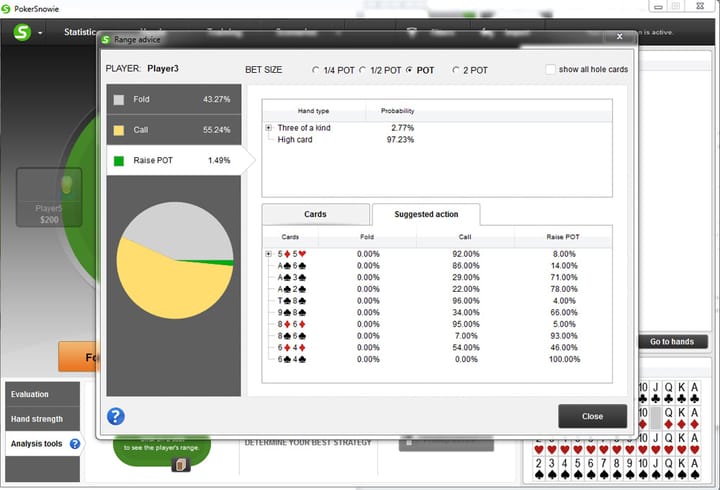Click the Player5 seat on the table
The width and height of the screenshot is (720, 490).
coord(49,197)
